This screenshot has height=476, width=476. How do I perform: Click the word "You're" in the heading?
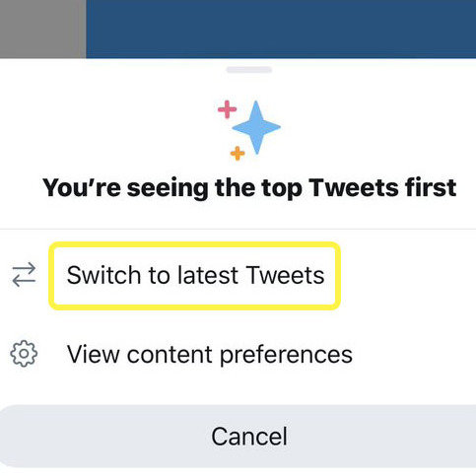pyautogui.click(x=82, y=187)
